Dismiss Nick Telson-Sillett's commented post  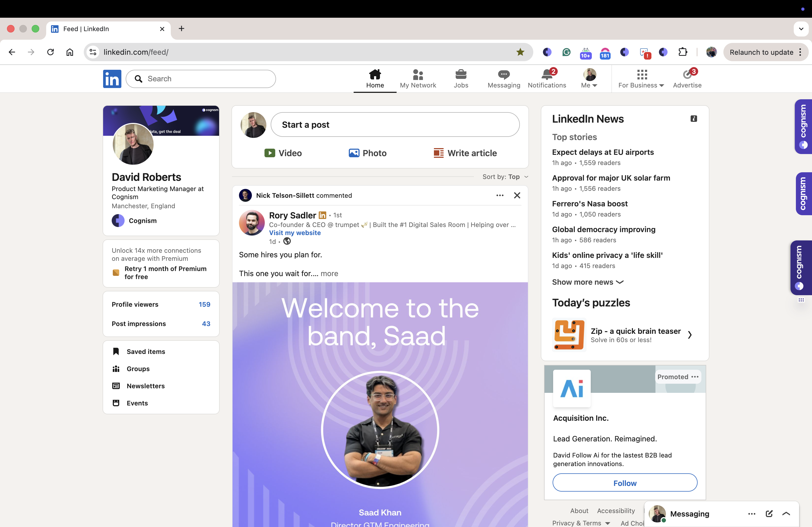click(x=517, y=195)
